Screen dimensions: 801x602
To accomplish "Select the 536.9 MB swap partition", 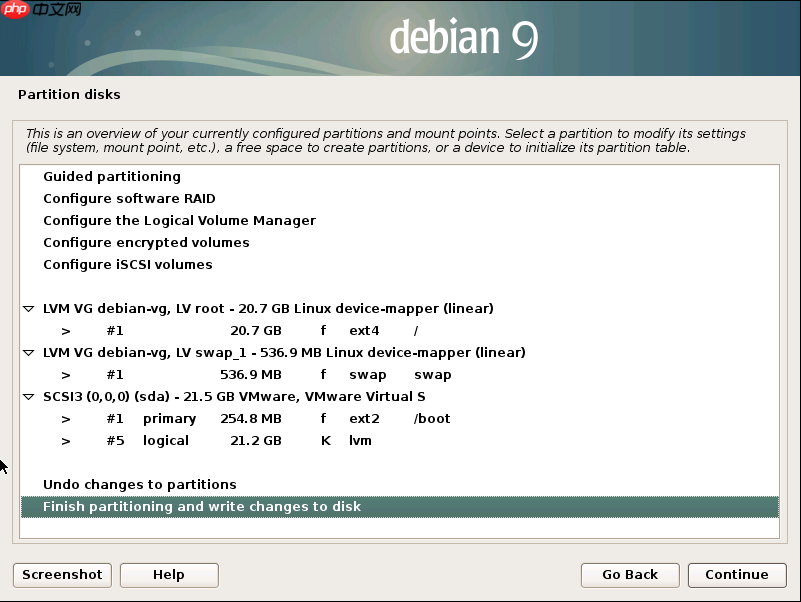I will tap(250, 374).
